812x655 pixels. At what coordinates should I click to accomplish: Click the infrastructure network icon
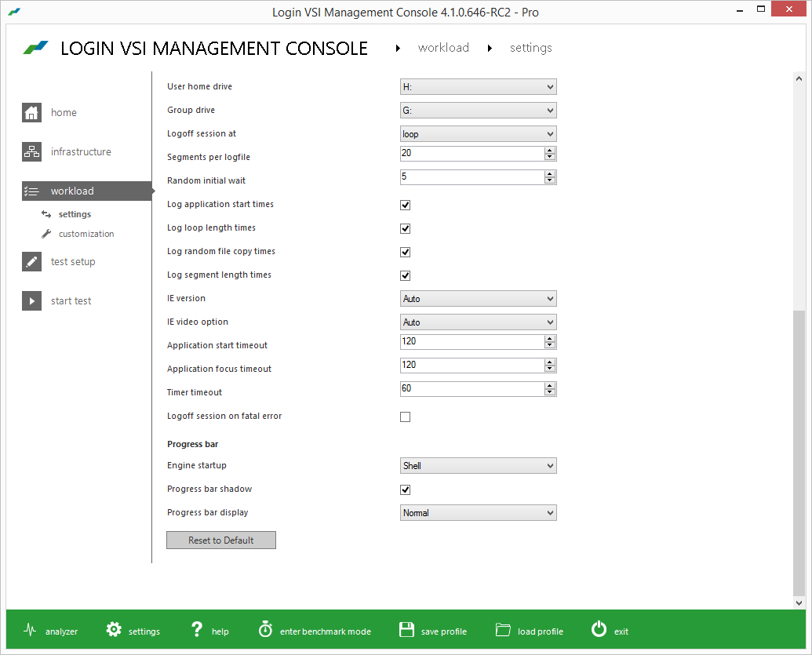point(31,151)
